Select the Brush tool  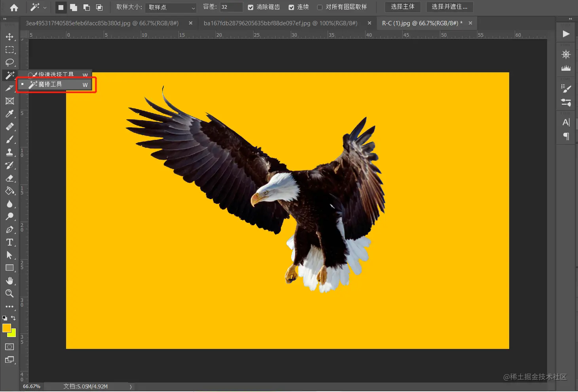pos(9,139)
